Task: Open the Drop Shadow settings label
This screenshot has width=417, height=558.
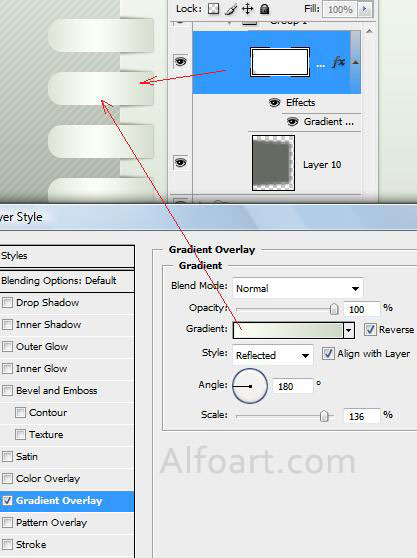Action: coord(48,302)
